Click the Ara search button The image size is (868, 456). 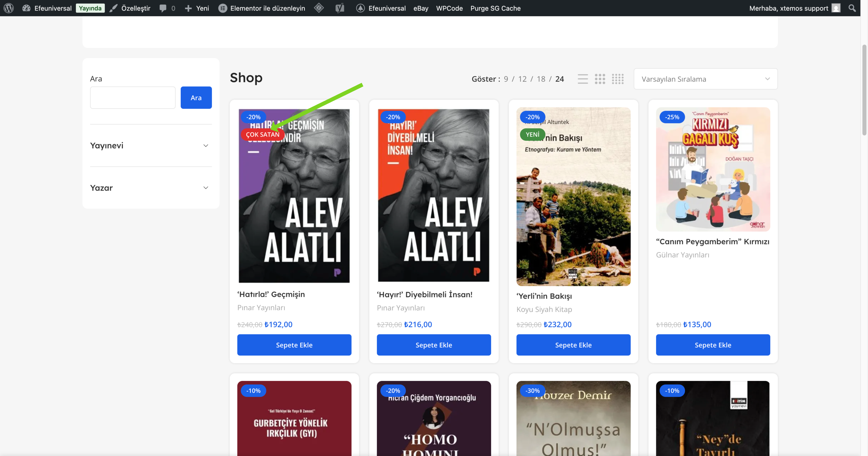[x=196, y=98]
